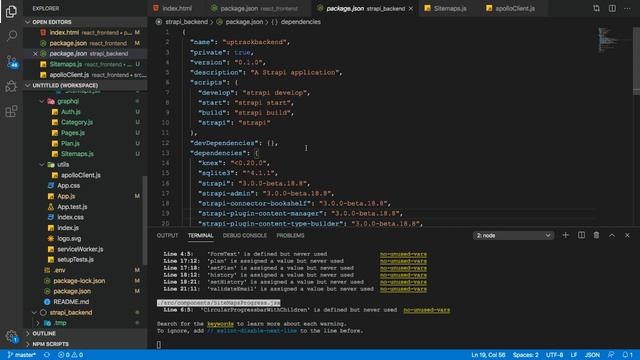Open the Run and Debug view
Screen dimensions: 640x360
[11, 86]
